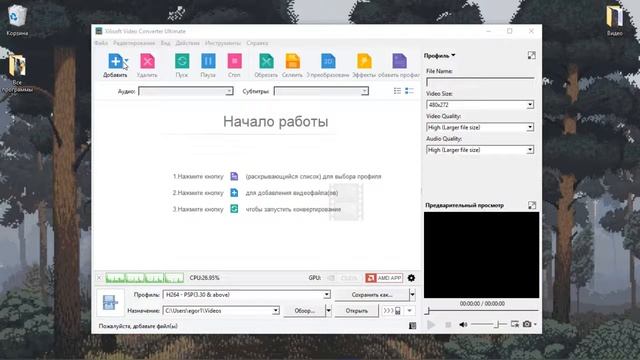Select the Обрезать (Clip) tool icon
This screenshot has width=640, height=360.
pyautogui.click(x=266, y=61)
